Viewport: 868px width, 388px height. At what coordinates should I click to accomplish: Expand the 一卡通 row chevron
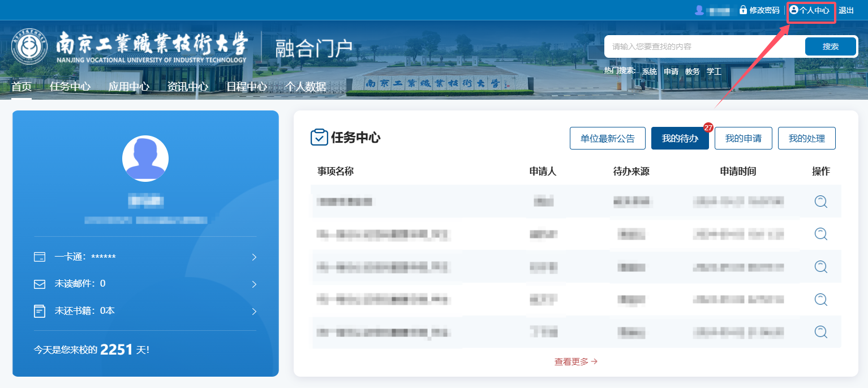coord(254,257)
